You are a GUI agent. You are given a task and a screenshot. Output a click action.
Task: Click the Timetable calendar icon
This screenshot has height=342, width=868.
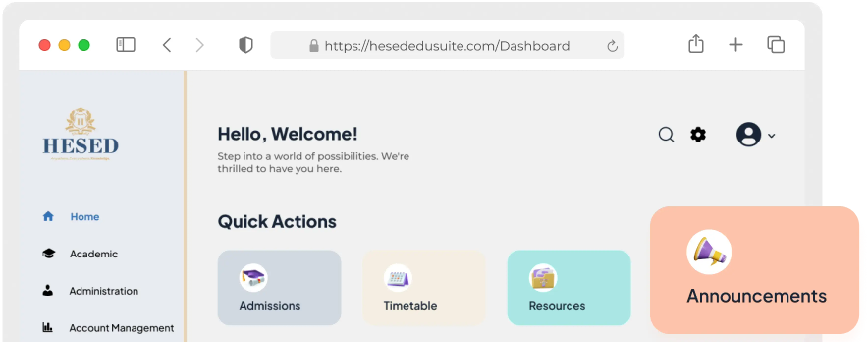[398, 278]
